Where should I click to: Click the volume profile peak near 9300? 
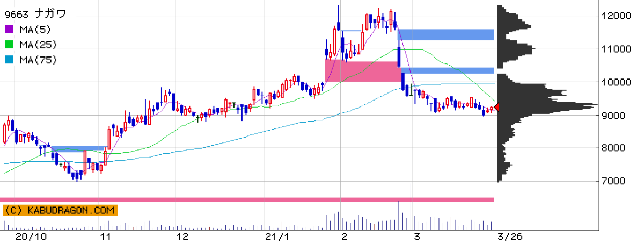pyautogui.click(x=547, y=105)
